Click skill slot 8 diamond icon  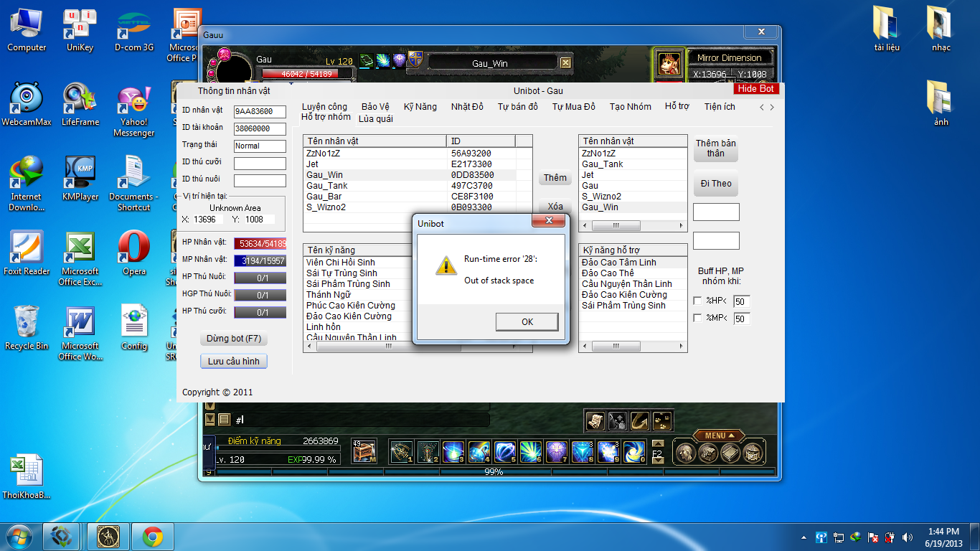point(583,452)
